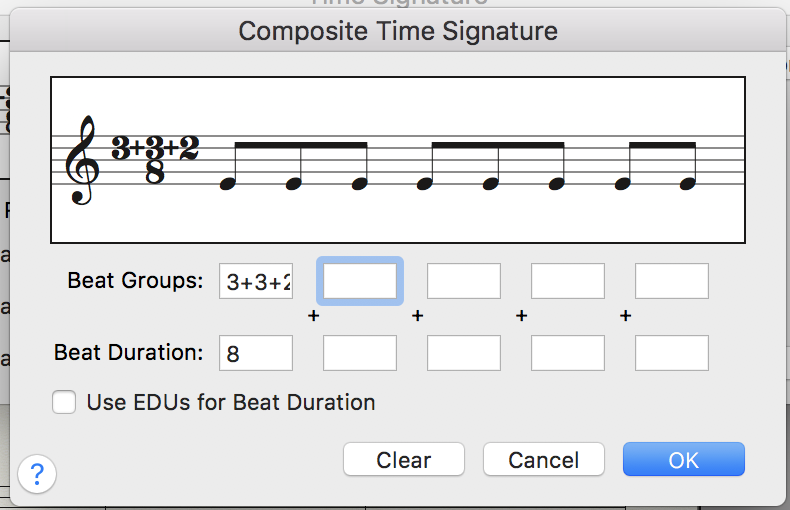The image size is (790, 510).
Task: Cancel the Composite Time Signature dialog
Action: tap(544, 460)
